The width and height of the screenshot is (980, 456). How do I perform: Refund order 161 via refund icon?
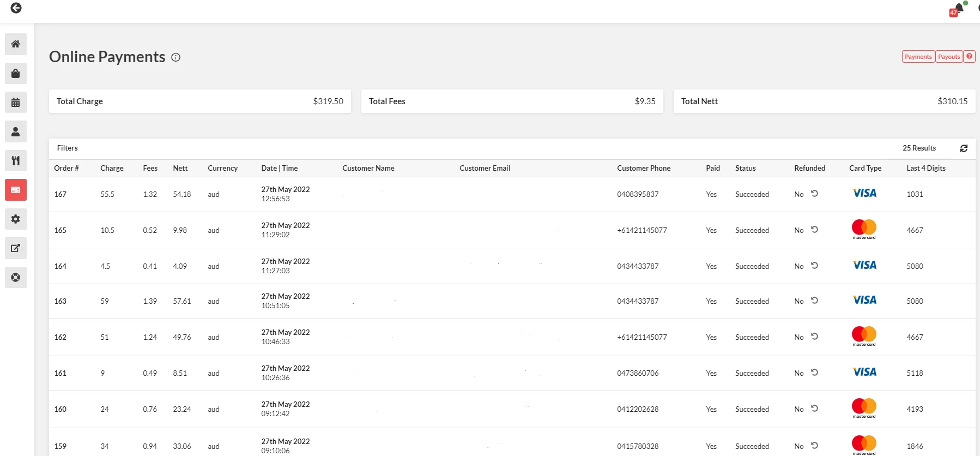814,373
